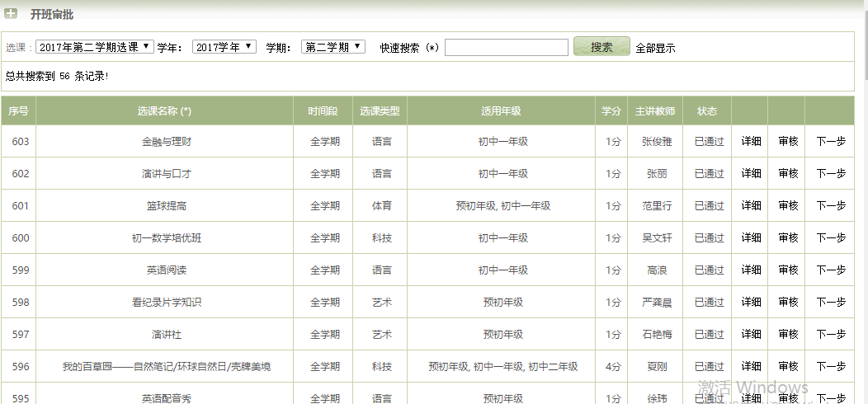Click the 序号 column header
868x404 pixels.
(x=18, y=110)
